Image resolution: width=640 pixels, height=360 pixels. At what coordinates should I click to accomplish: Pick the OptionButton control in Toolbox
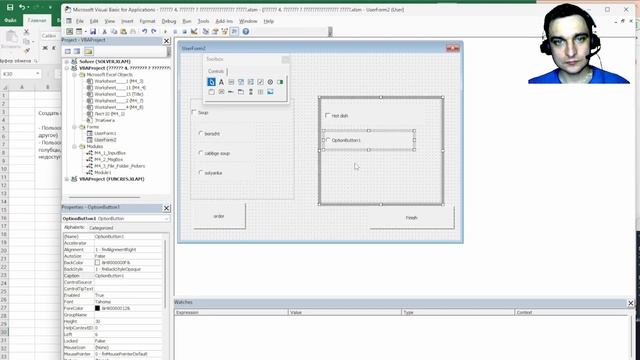270,82
